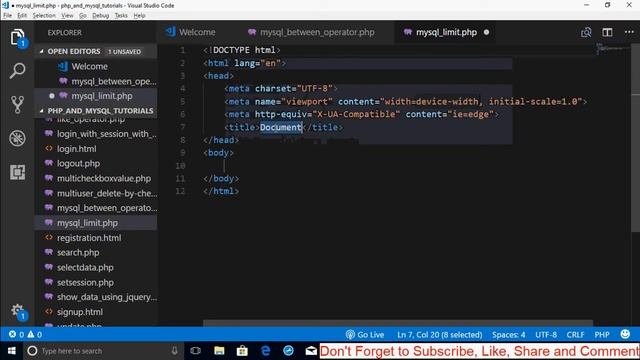The image size is (640, 360).
Task: Click the warnings count in status bar
Action: coord(34,335)
